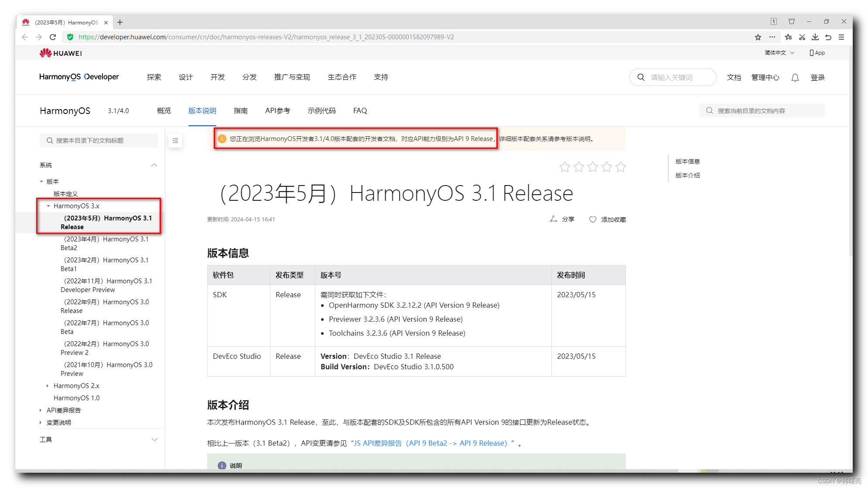Switch to the API参考 tab
Screen dimensions: 868x488
coord(277,111)
